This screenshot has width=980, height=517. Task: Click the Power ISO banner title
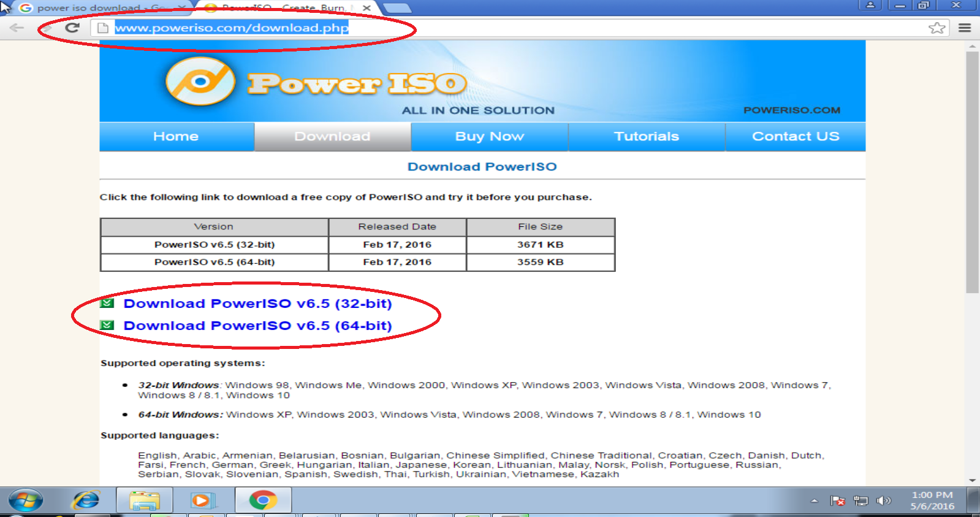tap(357, 84)
